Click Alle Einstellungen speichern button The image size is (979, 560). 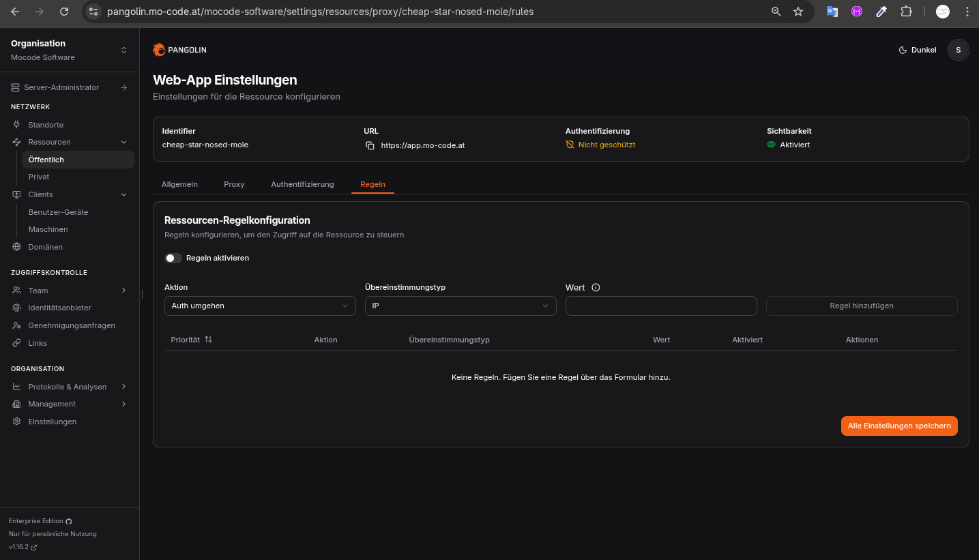point(899,426)
